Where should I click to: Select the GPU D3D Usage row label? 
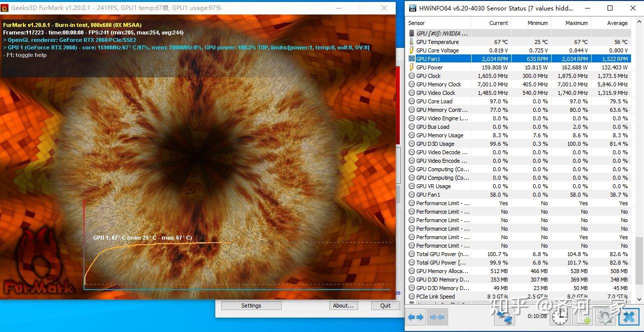pyautogui.click(x=435, y=144)
